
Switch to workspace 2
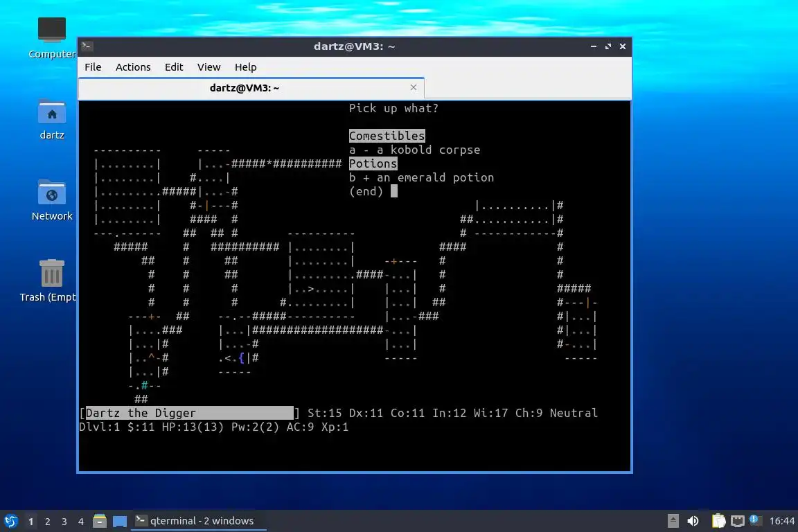click(47, 522)
